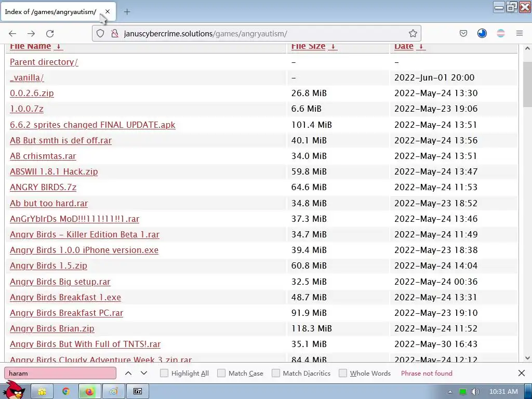Open a new tab with the plus button
Image resolution: width=532 pixels, height=399 pixels.
click(x=127, y=12)
